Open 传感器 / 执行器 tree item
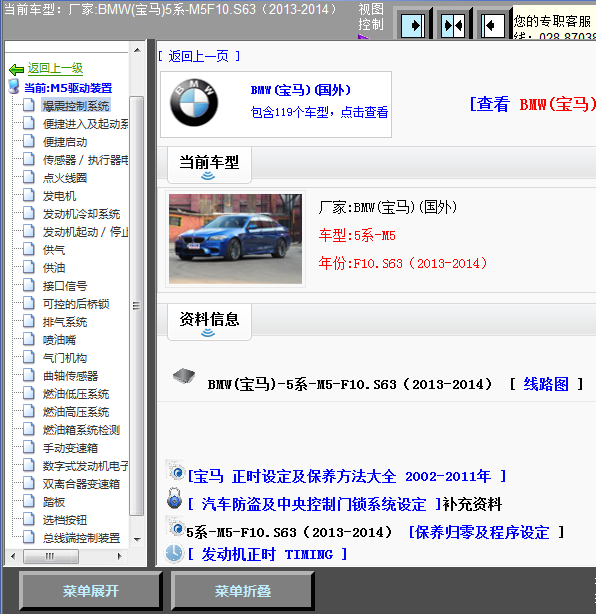 (x=85, y=160)
